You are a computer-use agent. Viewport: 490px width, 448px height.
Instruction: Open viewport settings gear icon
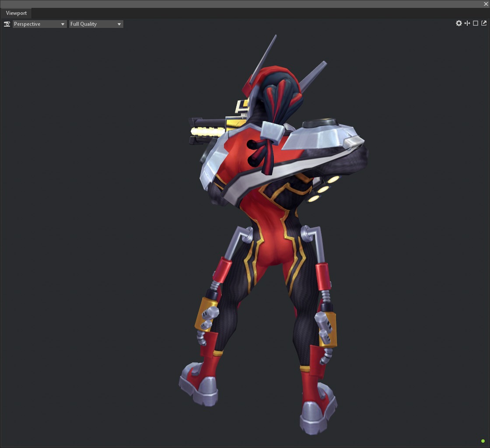tap(459, 23)
